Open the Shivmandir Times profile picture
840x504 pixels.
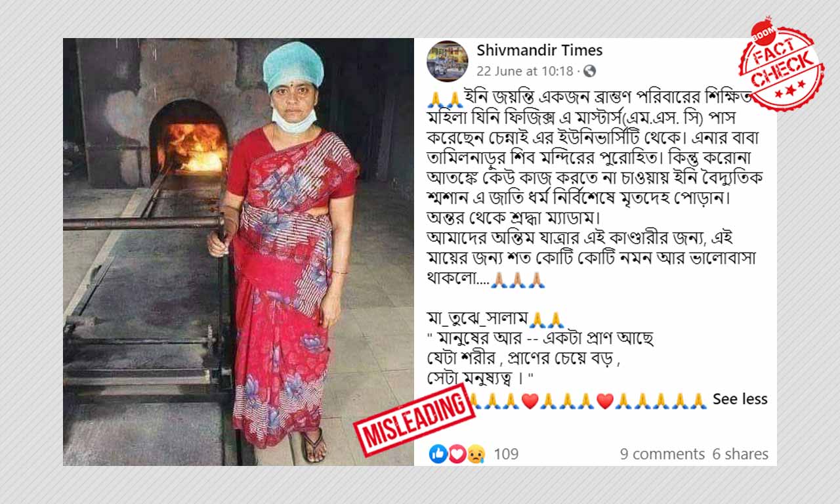tap(447, 61)
